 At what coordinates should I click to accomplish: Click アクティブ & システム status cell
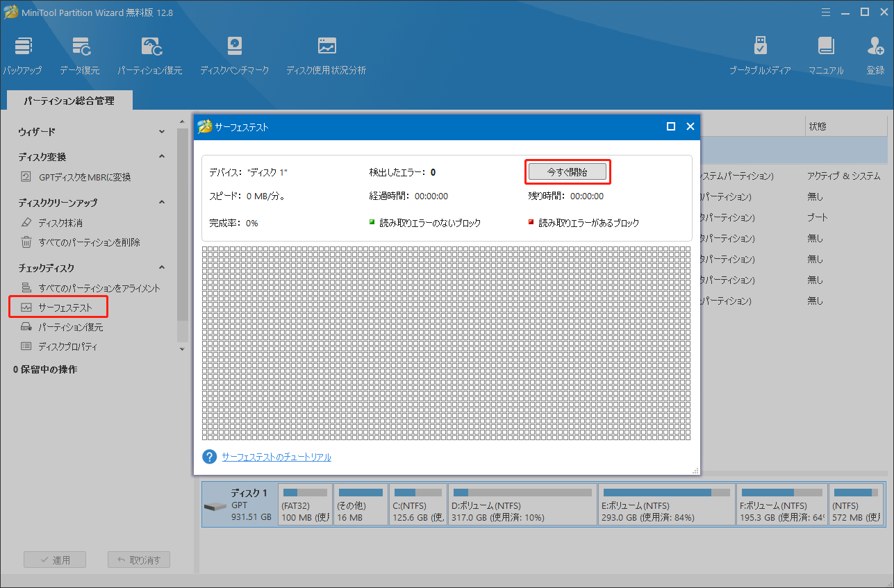[843, 176]
